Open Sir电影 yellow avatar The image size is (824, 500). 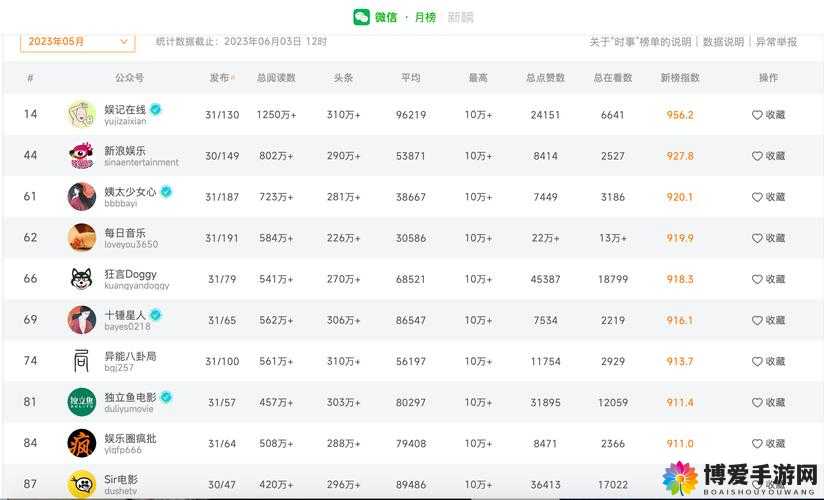click(x=82, y=483)
